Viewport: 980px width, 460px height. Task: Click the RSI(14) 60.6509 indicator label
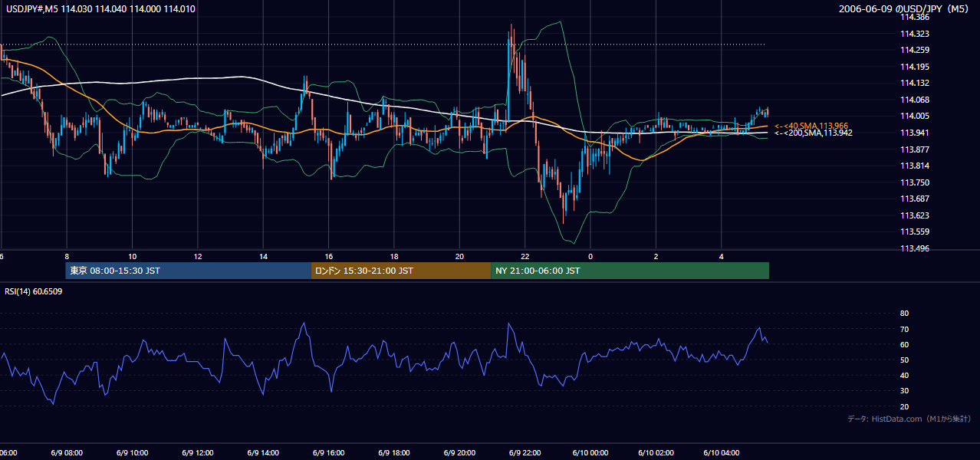(34, 291)
